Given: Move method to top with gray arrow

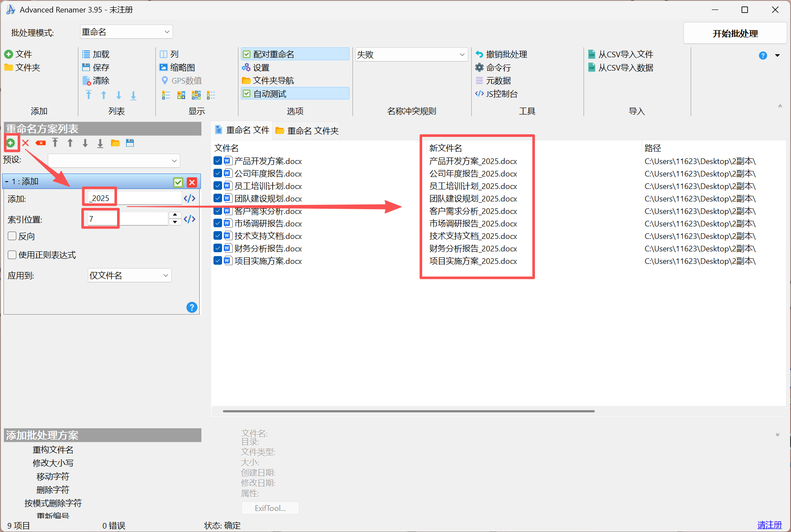Looking at the screenshot, I should 55,143.
